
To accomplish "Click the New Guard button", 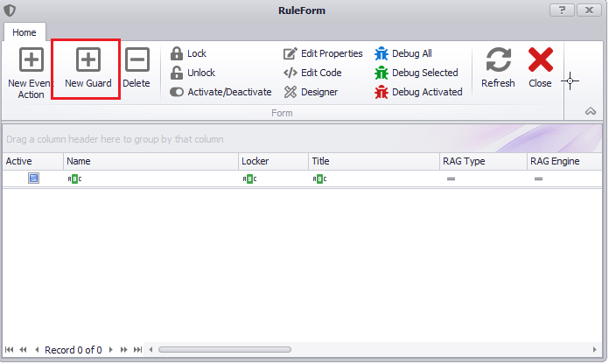I will 87,68.
